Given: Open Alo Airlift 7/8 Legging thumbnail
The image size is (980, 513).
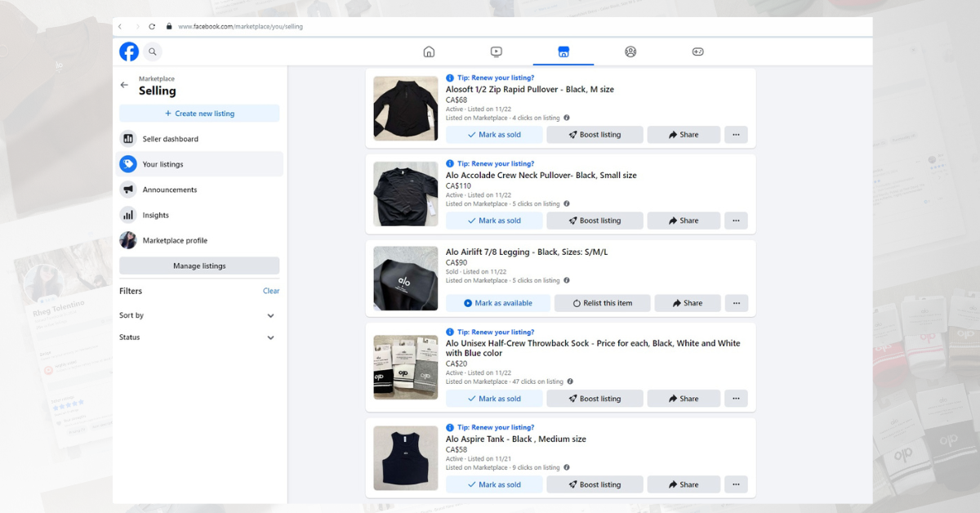Looking at the screenshot, I should point(406,279).
